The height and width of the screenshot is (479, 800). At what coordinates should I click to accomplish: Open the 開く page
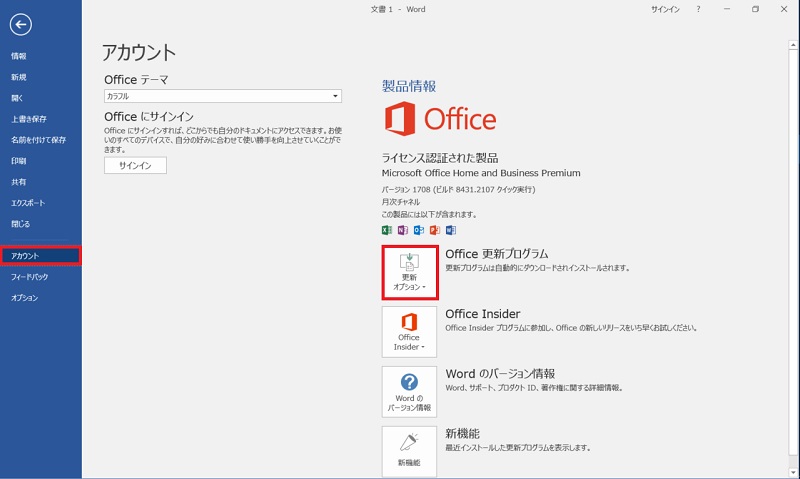coord(17,98)
